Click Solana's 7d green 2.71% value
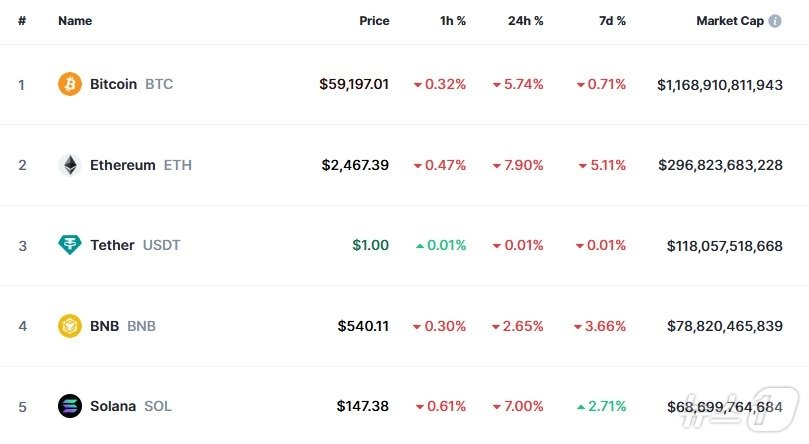This screenshot has width=809, height=444. click(x=601, y=406)
